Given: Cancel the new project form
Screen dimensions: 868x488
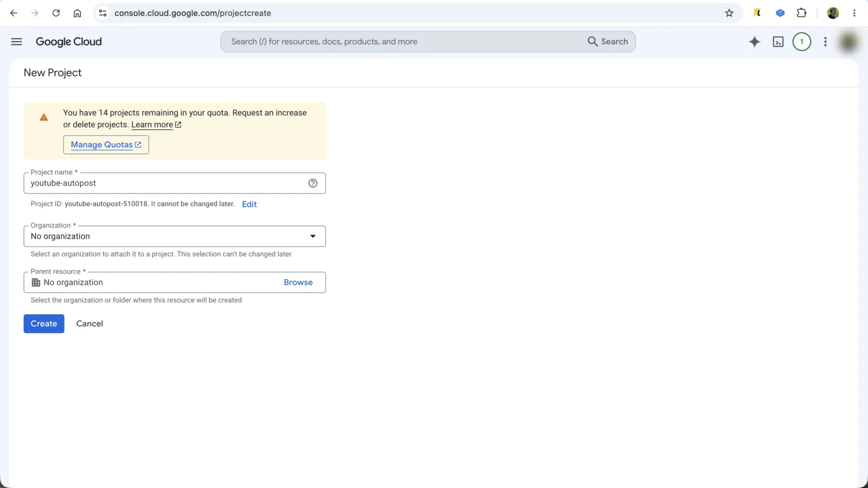Looking at the screenshot, I should point(90,324).
